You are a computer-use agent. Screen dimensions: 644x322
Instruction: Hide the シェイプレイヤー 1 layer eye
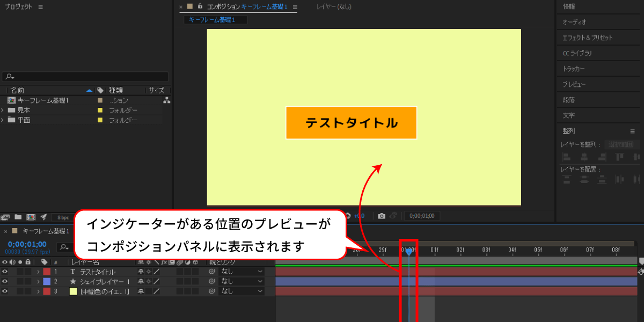(x=5, y=281)
